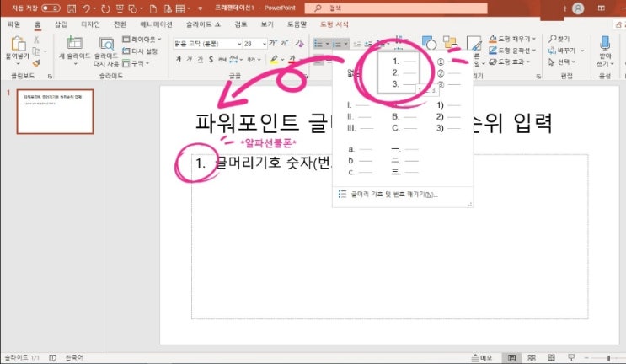Toggle bold 가 formatting
Viewport: 626px width, 364px height.
pyautogui.click(x=178, y=59)
